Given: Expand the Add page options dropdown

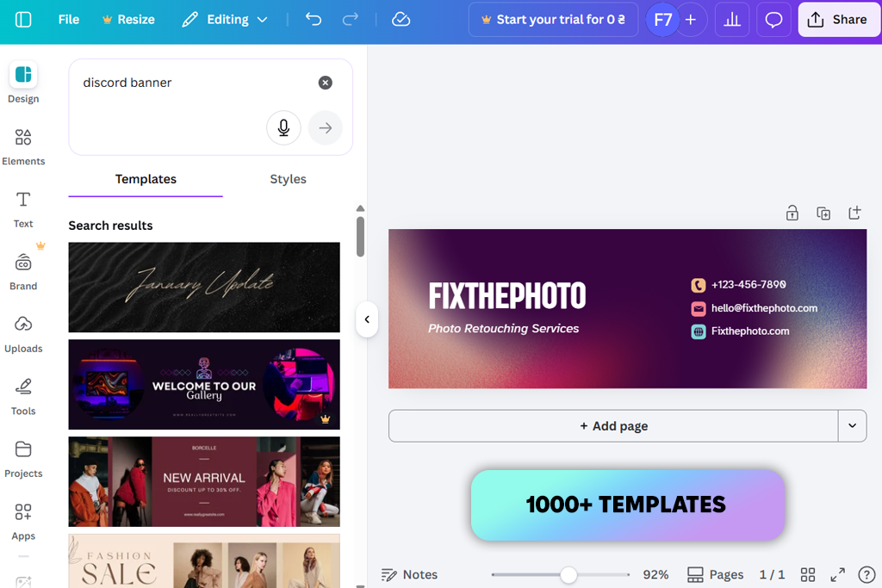Looking at the screenshot, I should click(852, 426).
